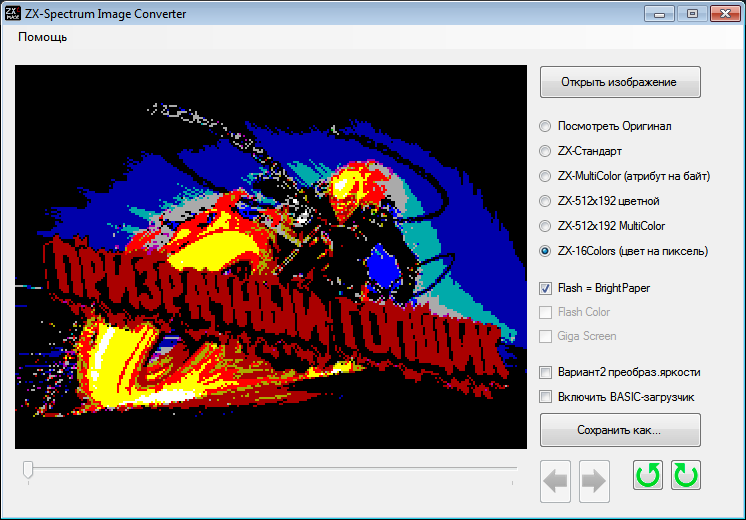
Task: Uncheck Flash = BrightPaper checkbox
Action: click(545, 288)
